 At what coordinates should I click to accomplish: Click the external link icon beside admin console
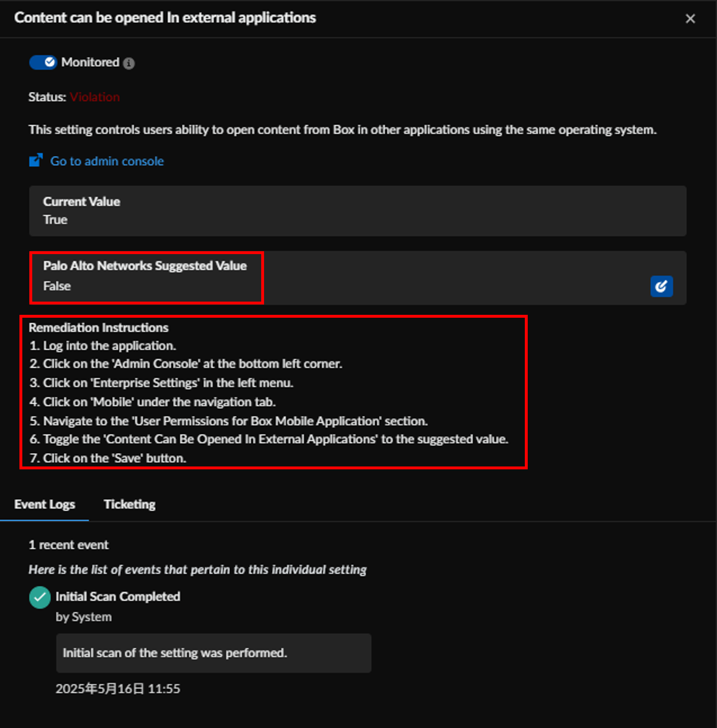pyautogui.click(x=36, y=160)
